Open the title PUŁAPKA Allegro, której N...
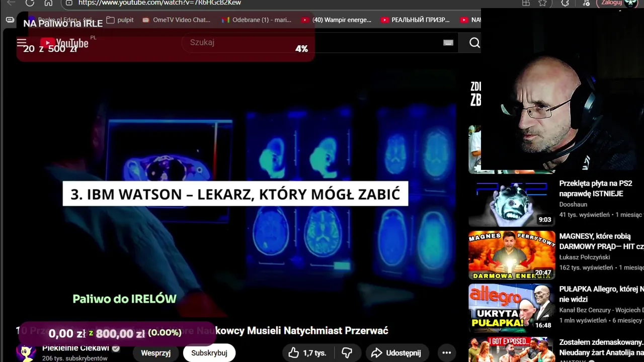Image resolution: width=644 pixels, height=362 pixels. click(601, 294)
